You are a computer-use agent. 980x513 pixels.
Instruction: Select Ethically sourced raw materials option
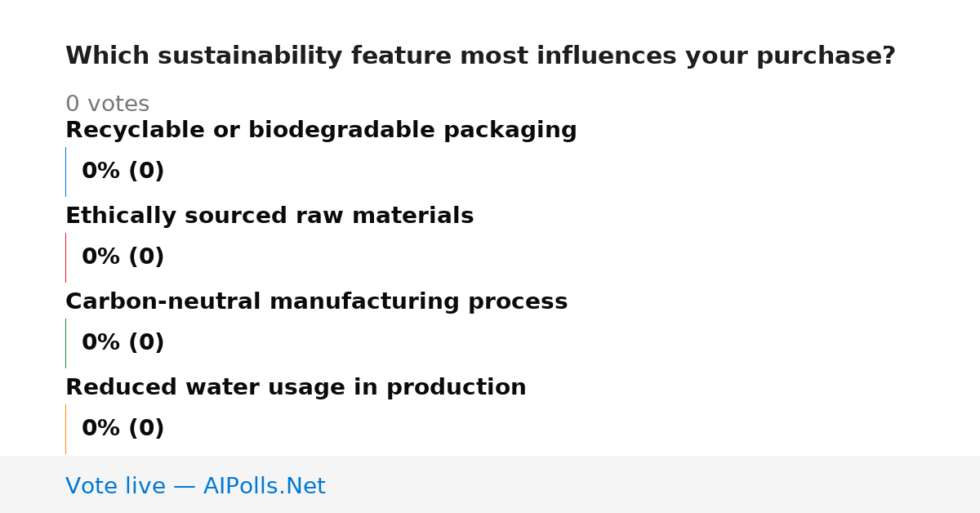[x=269, y=216]
